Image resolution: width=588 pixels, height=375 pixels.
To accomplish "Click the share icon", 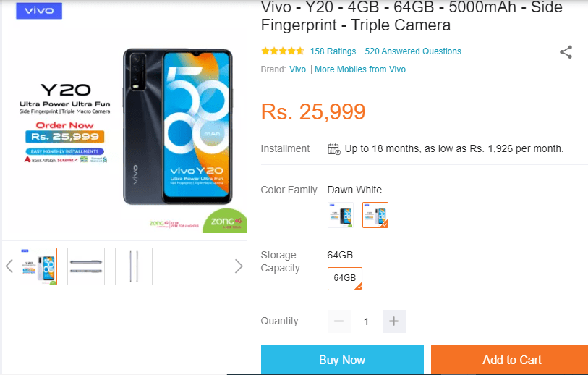I will [566, 52].
